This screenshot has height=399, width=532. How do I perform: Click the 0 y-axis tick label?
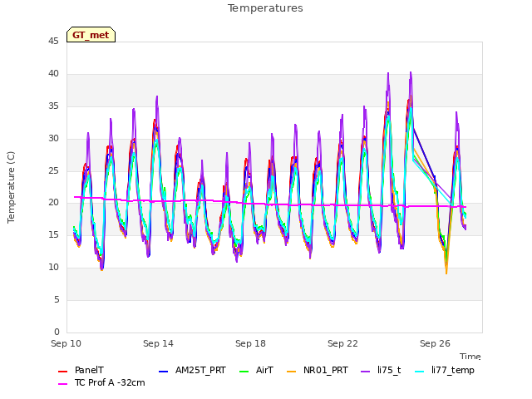pyautogui.click(x=57, y=332)
